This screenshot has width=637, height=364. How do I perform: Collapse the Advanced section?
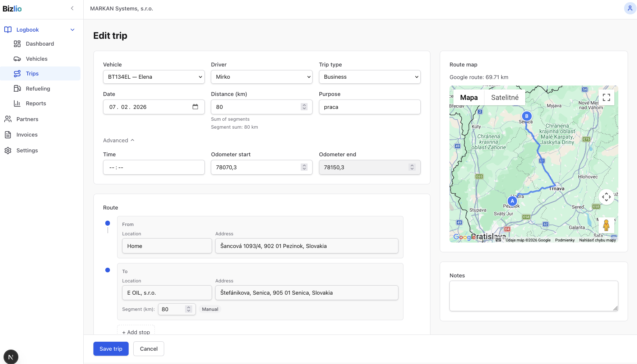119,140
